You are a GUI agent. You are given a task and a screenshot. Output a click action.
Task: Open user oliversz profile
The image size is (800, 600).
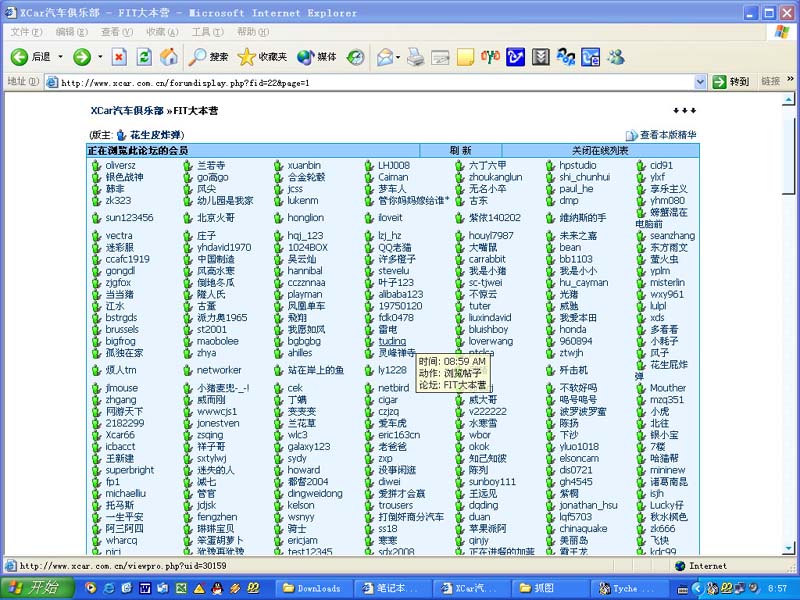120,165
